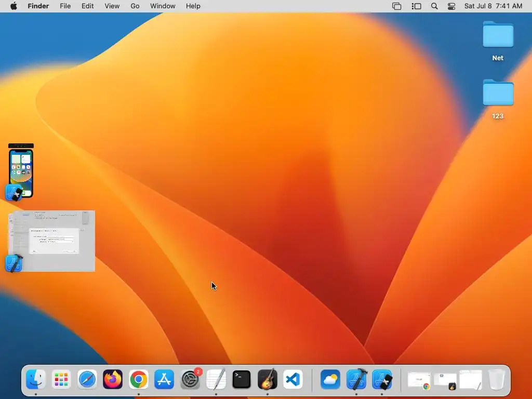Open Control Center in menu bar
This screenshot has height=399, width=532.
451,6
